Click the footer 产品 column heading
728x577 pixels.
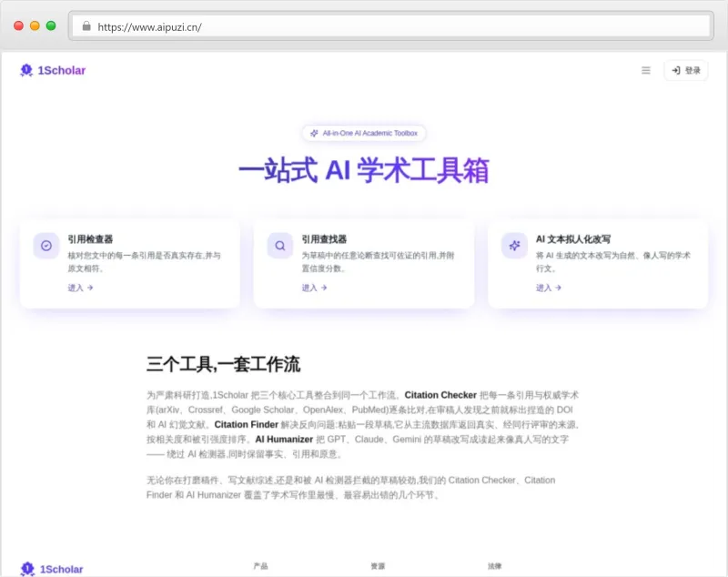coord(260,566)
